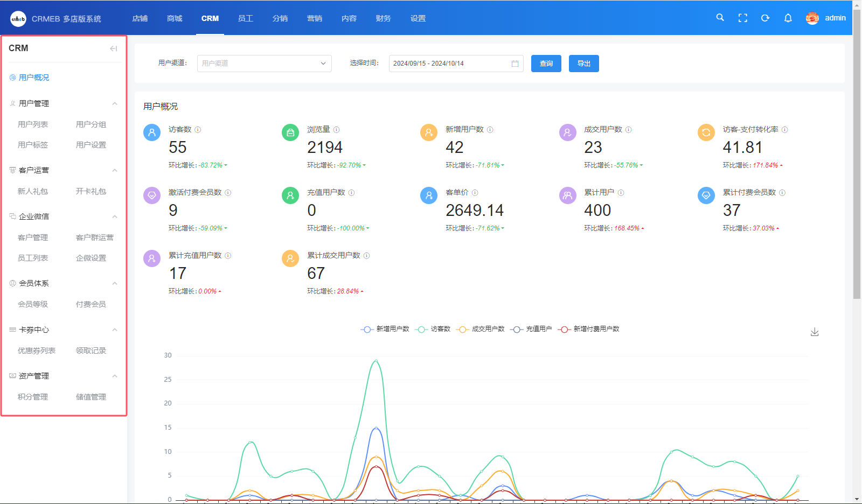Open the 商城 top menu
Image resolution: width=862 pixels, height=504 pixels.
click(175, 18)
